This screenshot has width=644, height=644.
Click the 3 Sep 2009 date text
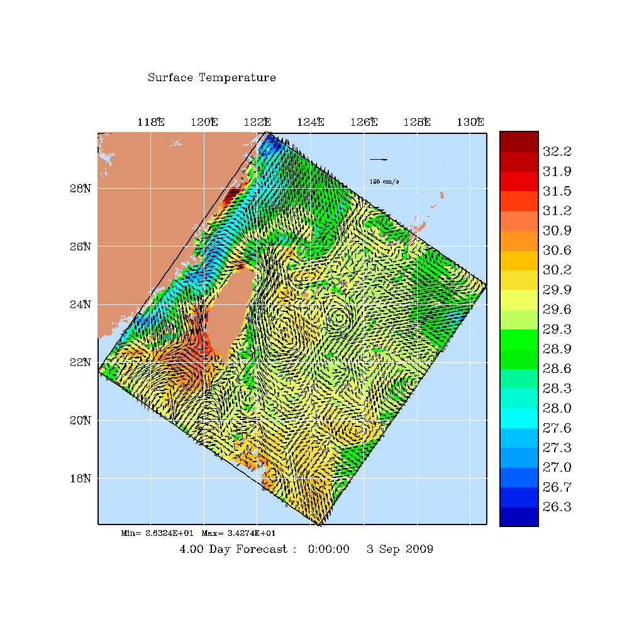coord(400,550)
